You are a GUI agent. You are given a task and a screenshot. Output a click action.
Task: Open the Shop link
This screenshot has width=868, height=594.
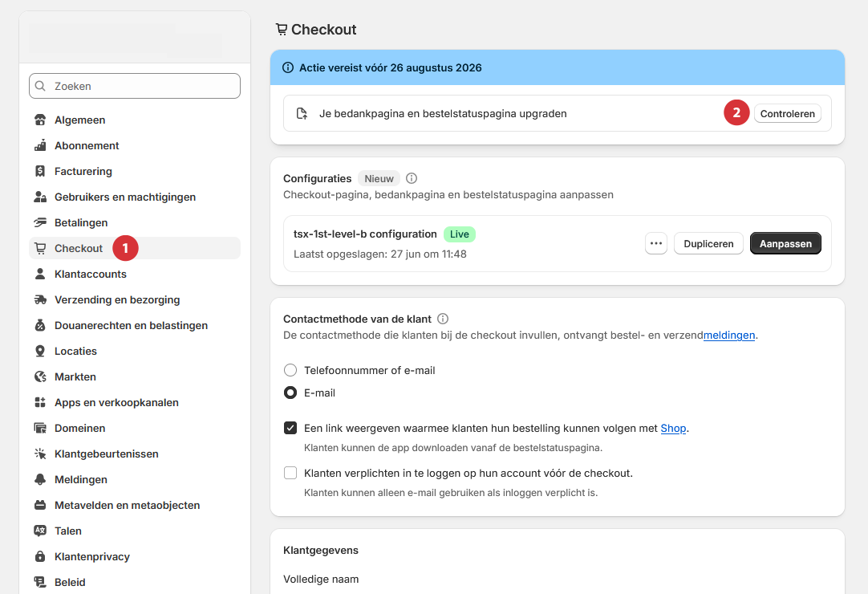click(x=674, y=428)
